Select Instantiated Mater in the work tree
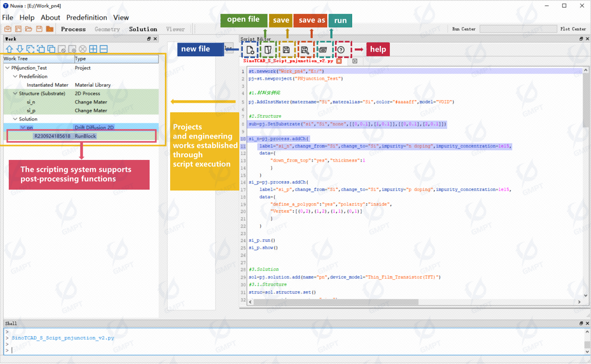 click(x=48, y=85)
